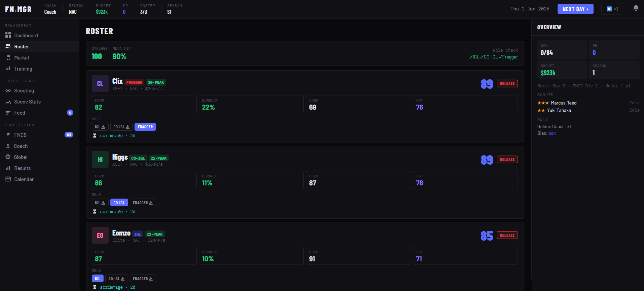Image resolution: width=644 pixels, height=291 pixels.
Task: Open the Market cart icon
Action: (8, 58)
